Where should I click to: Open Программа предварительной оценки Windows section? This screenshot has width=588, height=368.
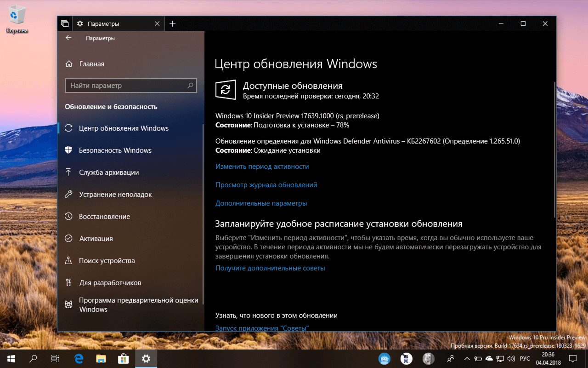coord(131,305)
